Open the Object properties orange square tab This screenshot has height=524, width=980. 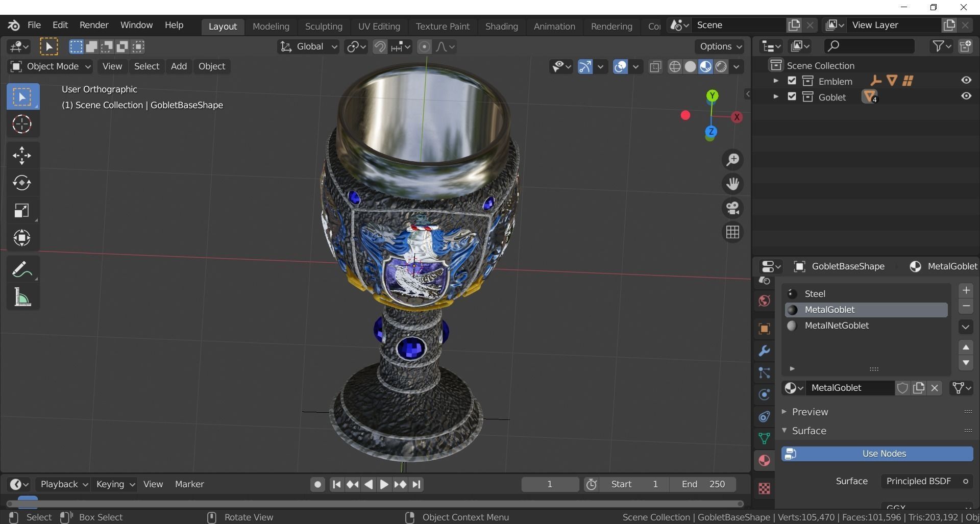[x=764, y=329]
